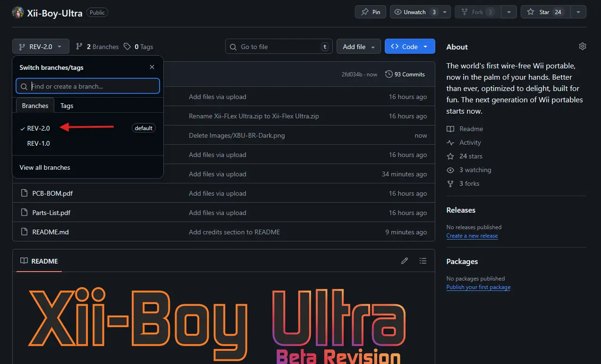The height and width of the screenshot is (364, 601).
Task: Open the 0 Tags link
Action: (x=138, y=47)
